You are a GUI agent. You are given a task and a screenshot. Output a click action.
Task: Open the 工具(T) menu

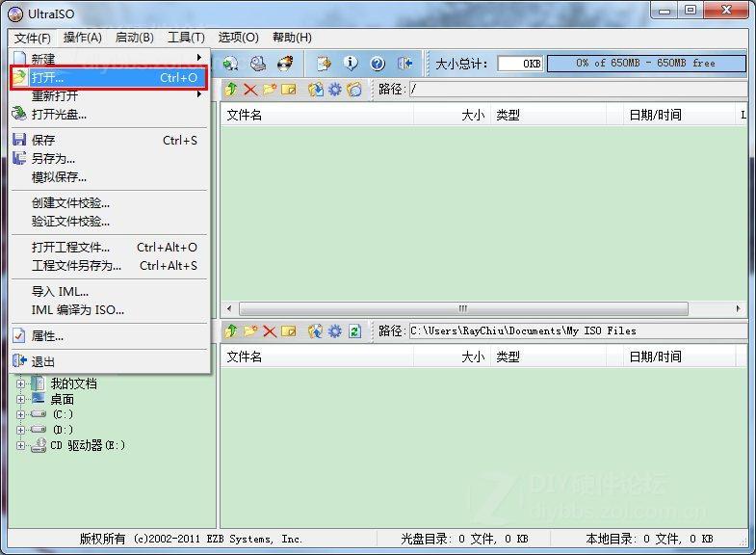(x=186, y=38)
